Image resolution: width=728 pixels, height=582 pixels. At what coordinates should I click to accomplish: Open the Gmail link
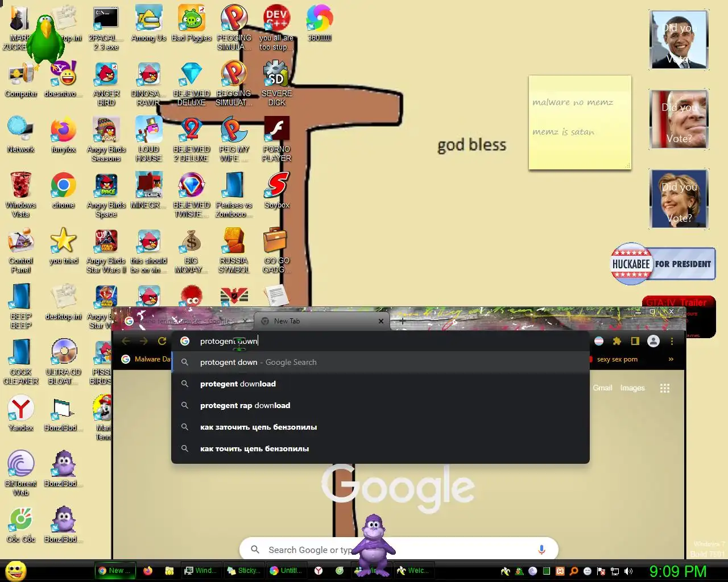point(602,388)
